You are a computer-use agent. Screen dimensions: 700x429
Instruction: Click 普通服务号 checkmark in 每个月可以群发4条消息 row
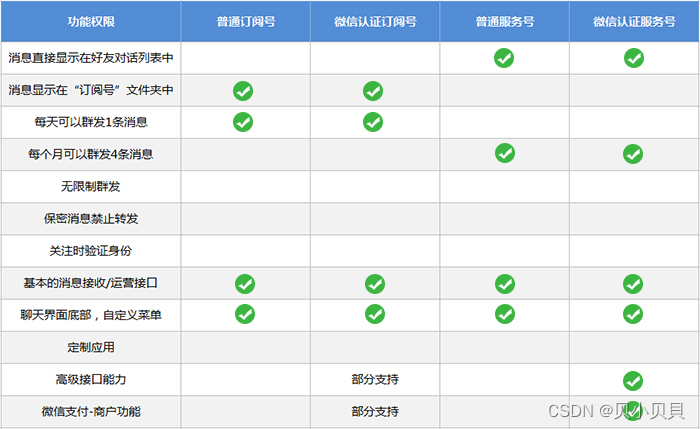[505, 153]
